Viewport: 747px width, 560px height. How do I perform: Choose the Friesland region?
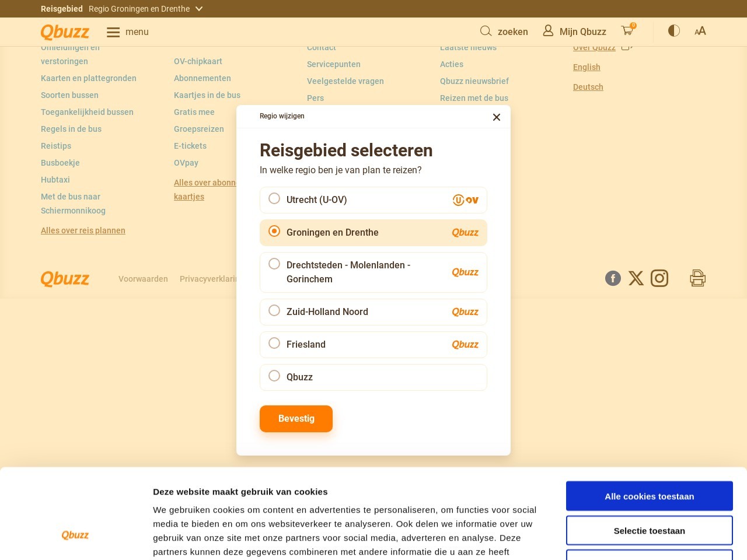coord(373,345)
